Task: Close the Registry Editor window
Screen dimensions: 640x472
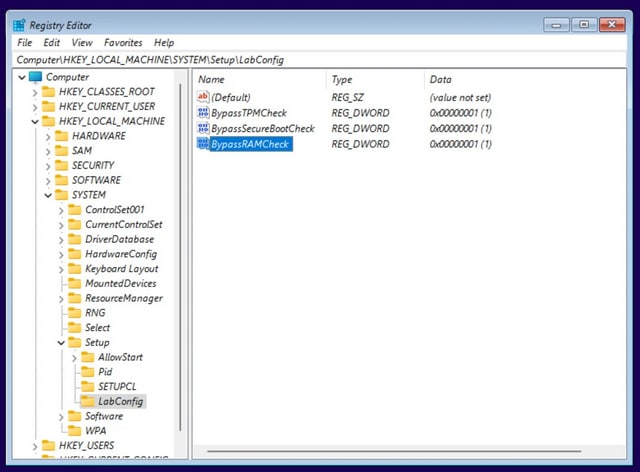Action: coord(612,24)
